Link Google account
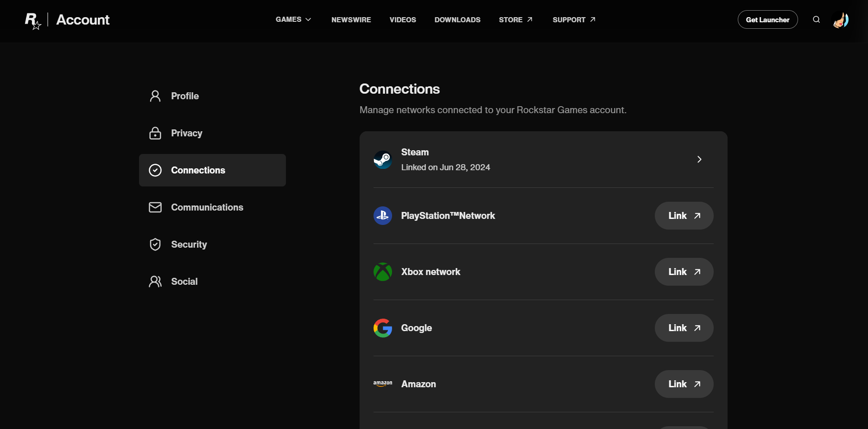This screenshot has width=868, height=429. tap(684, 328)
